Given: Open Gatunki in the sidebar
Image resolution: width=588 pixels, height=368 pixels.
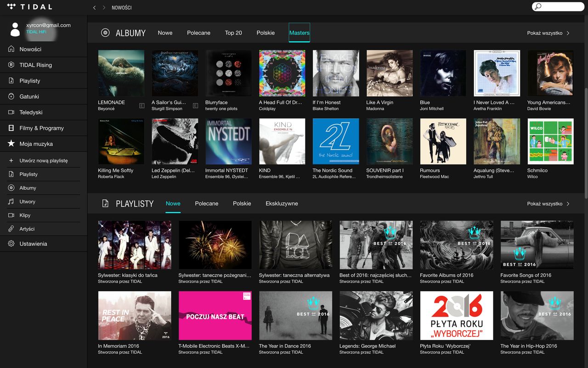Looking at the screenshot, I should pyautogui.click(x=44, y=97).
